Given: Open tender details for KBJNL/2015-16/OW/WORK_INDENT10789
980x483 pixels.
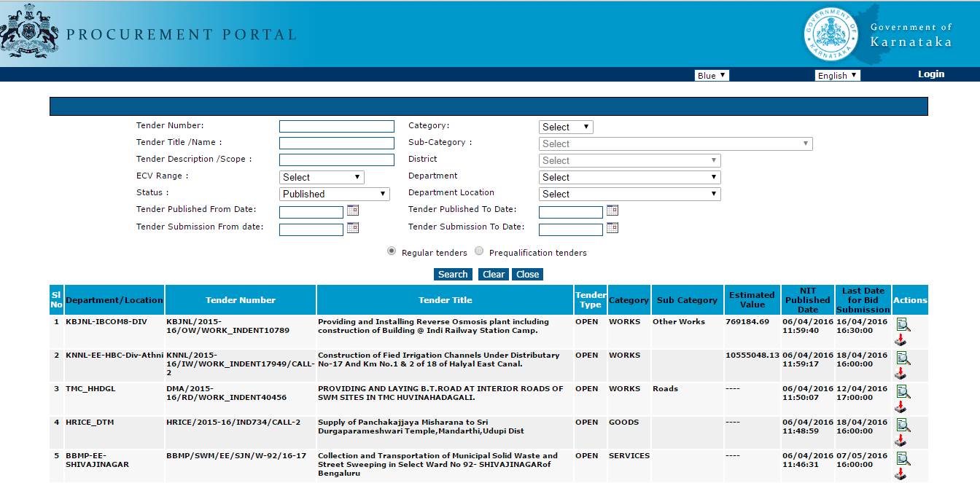Looking at the screenshot, I should tap(903, 323).
